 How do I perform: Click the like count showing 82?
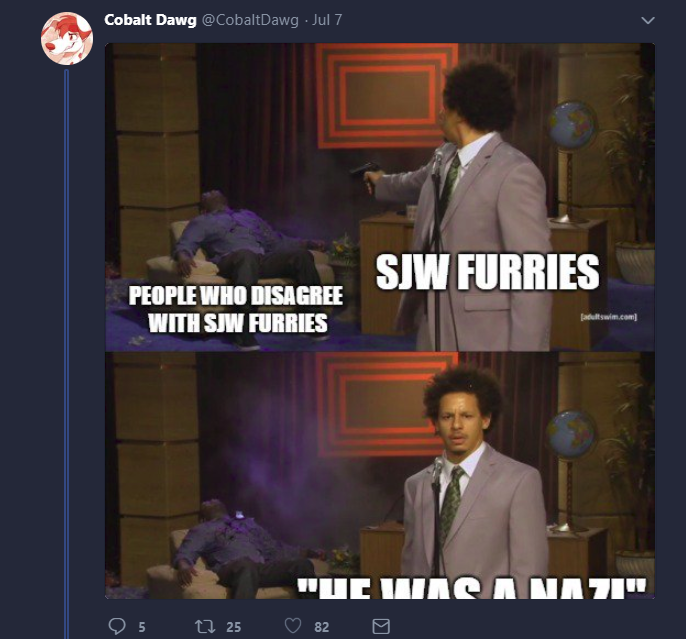(x=322, y=627)
